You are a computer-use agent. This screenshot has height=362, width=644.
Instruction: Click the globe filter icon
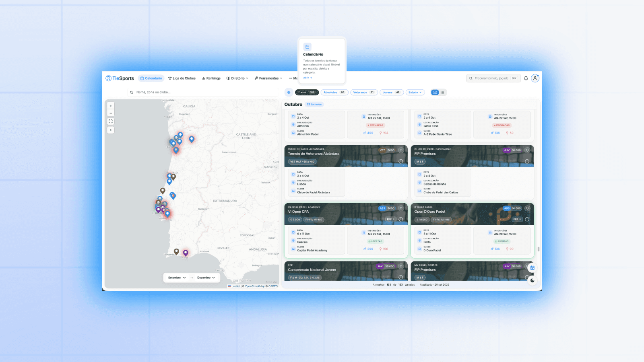tap(289, 92)
